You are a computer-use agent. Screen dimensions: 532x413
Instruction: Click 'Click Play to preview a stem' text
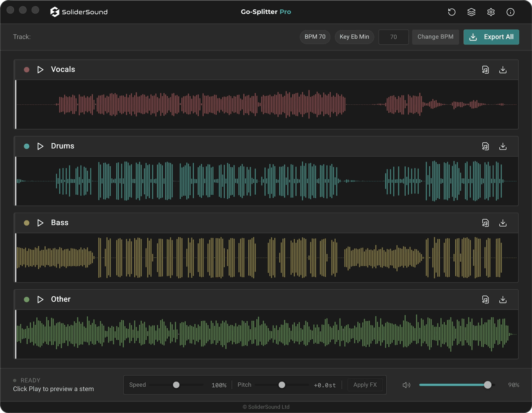54,389
